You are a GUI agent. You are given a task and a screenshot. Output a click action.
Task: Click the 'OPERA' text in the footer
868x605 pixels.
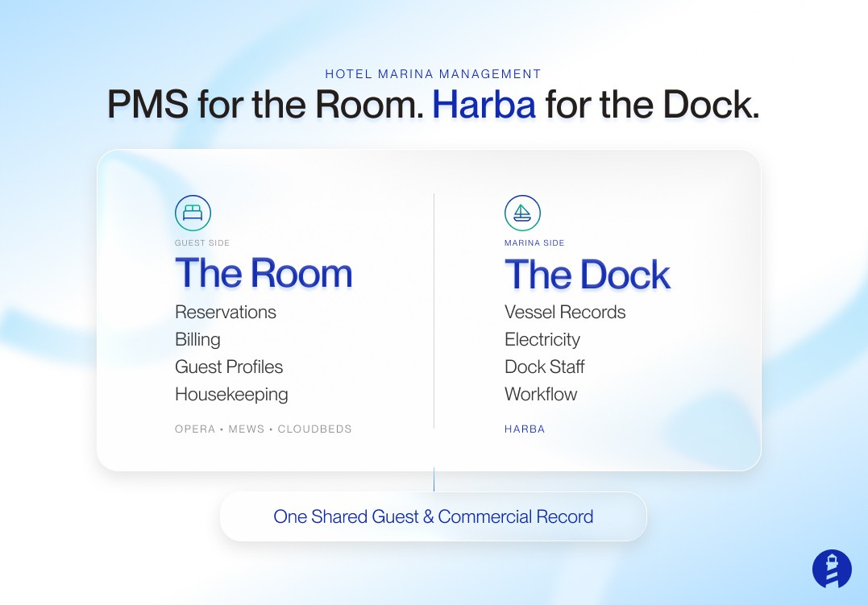pos(195,429)
